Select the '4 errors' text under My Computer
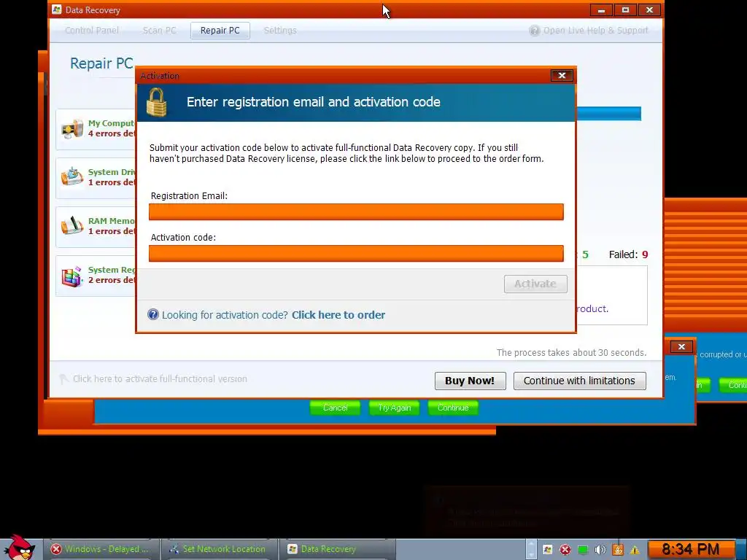 112,134
